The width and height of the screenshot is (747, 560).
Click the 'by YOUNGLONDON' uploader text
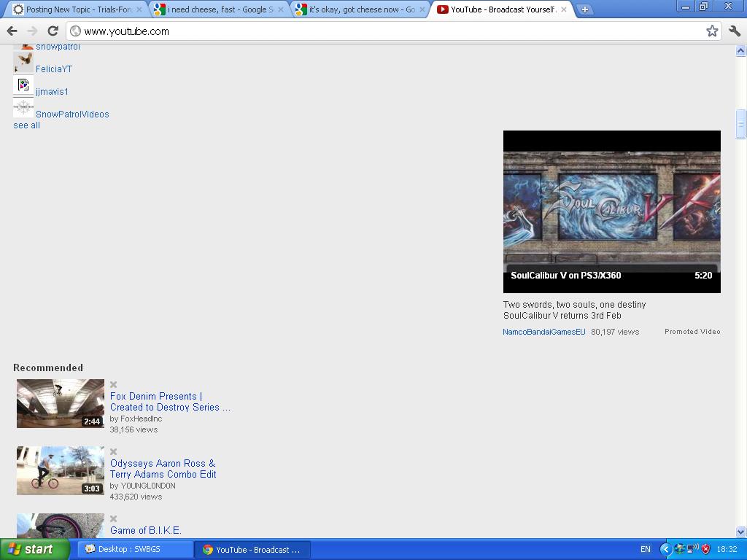click(142, 486)
